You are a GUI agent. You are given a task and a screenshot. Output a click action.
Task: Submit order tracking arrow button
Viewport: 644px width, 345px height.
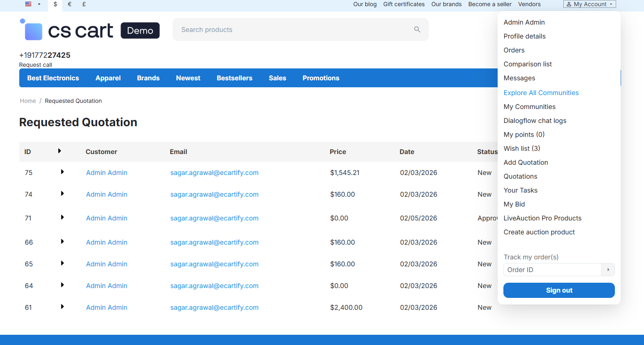pyautogui.click(x=608, y=270)
